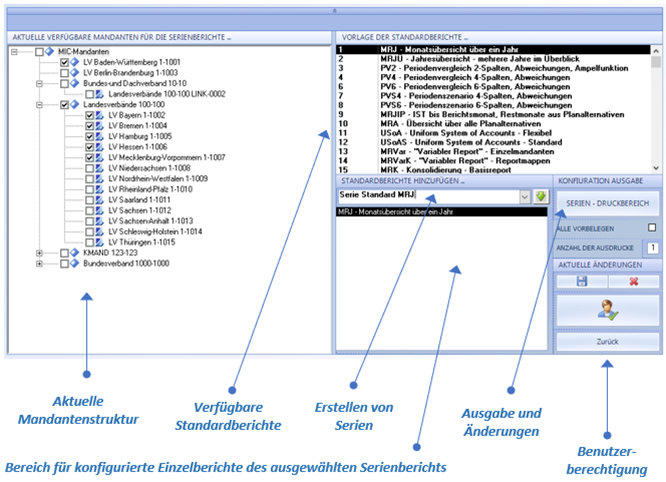Enable the LV Niedersachsen 1-1008 checkbox
Viewport: 666px width, 482px height.
[89, 169]
